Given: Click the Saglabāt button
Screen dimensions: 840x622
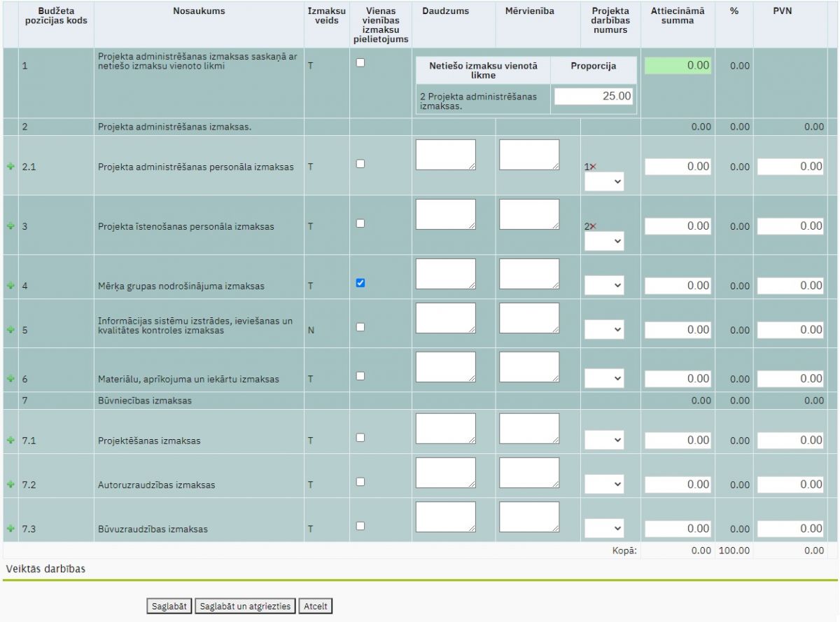Looking at the screenshot, I should coord(169,607).
